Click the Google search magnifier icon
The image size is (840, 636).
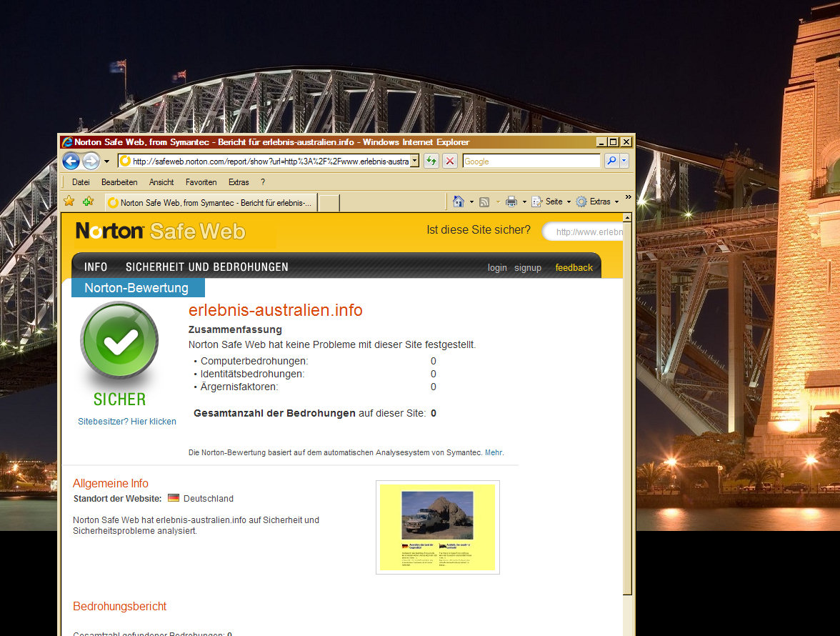[611, 161]
